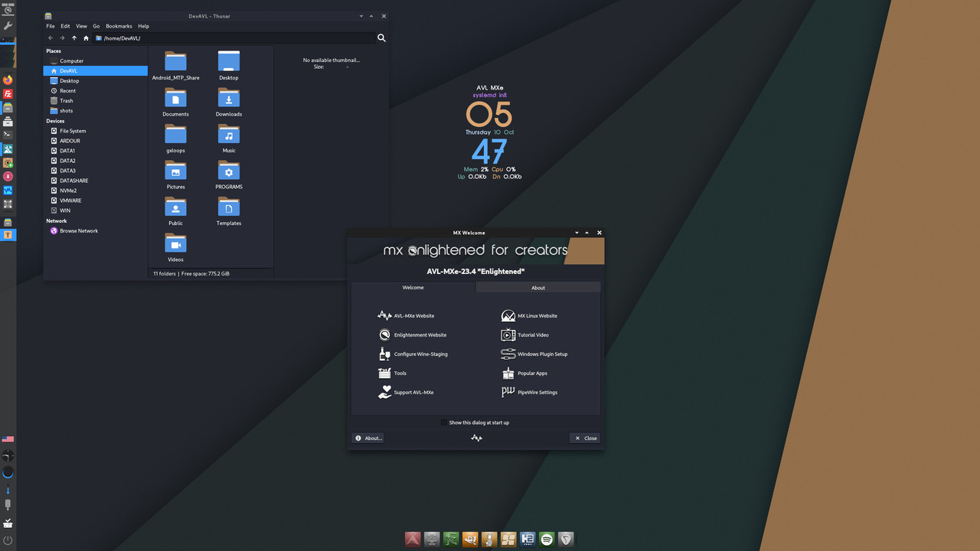Open Windows Plugin Setup
Viewport: 980px width, 551px height.
[x=534, y=354]
